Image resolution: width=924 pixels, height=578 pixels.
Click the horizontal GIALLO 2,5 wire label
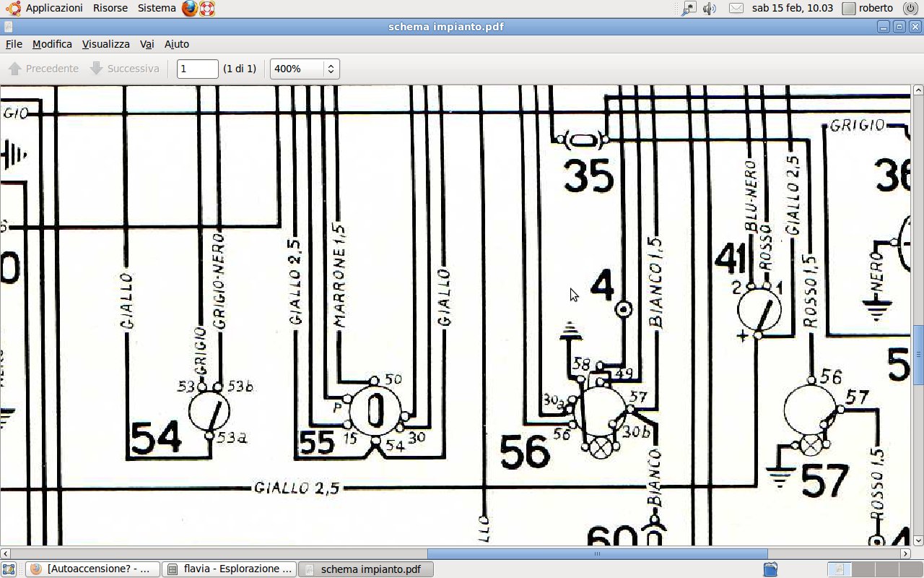(x=297, y=488)
